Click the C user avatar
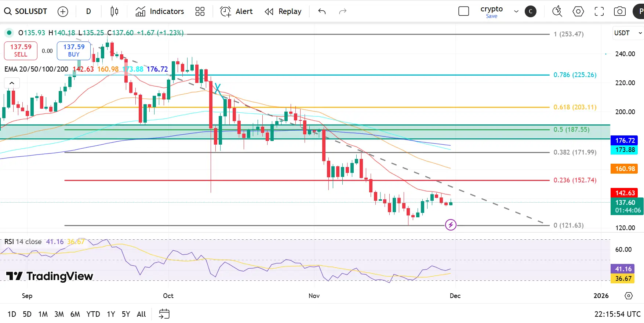Image resolution: width=644 pixels, height=323 pixels. [x=531, y=11]
